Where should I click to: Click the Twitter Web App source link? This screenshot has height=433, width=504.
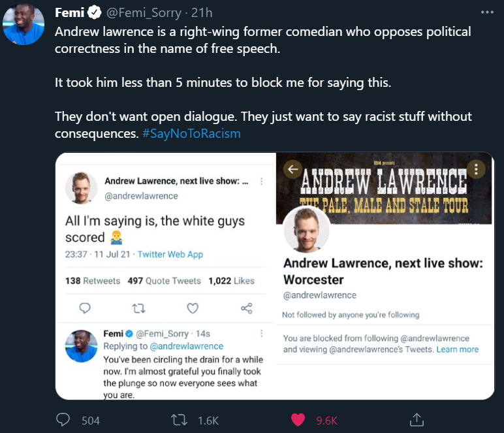(170, 254)
